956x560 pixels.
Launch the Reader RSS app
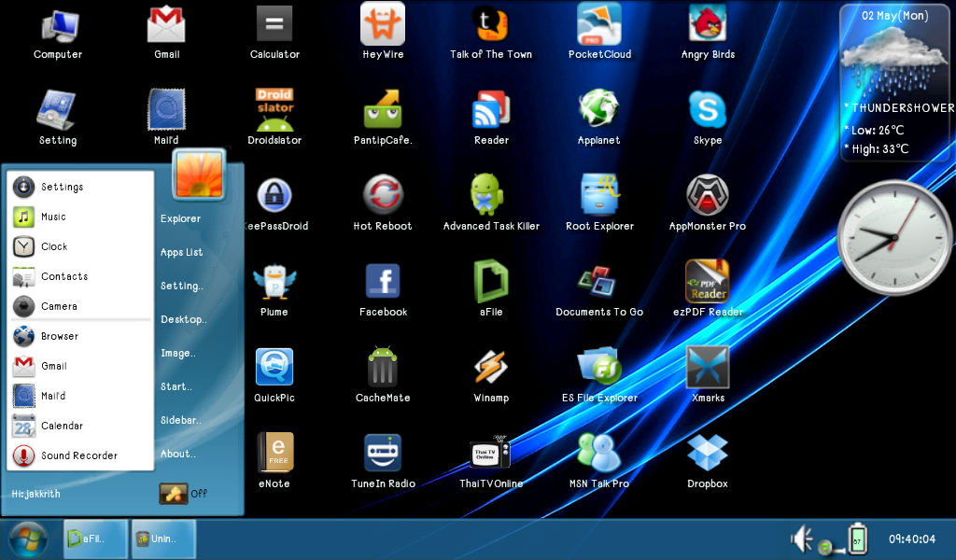491,110
